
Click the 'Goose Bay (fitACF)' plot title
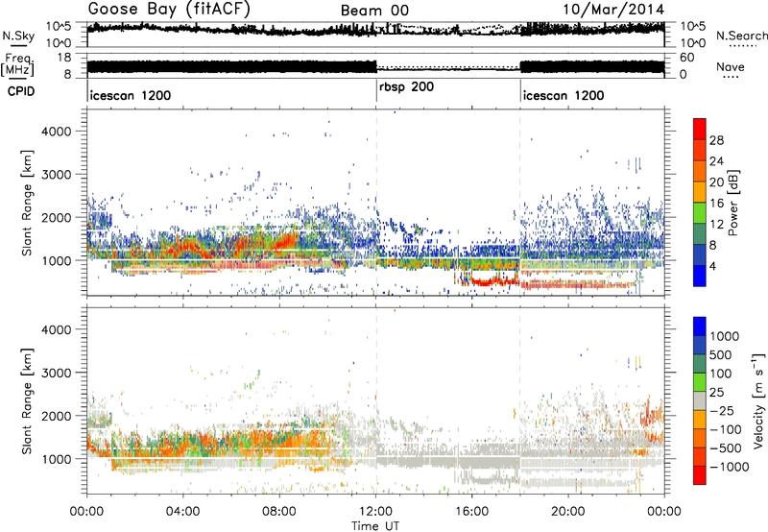[x=169, y=10]
